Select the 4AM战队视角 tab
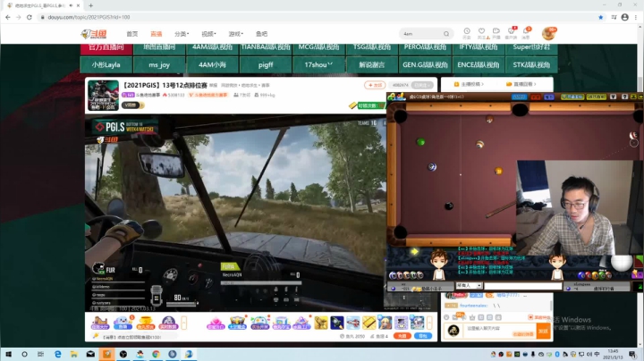 point(212,48)
